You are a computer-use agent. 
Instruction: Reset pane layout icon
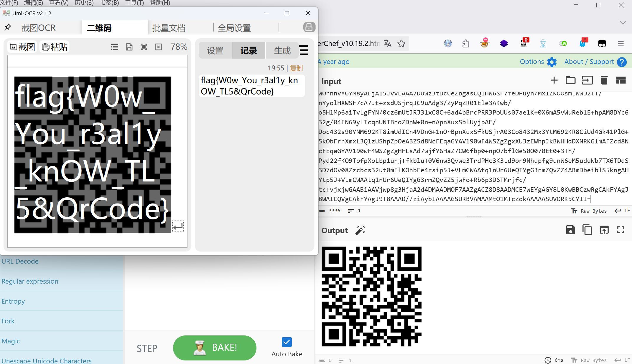pyautogui.click(x=621, y=80)
